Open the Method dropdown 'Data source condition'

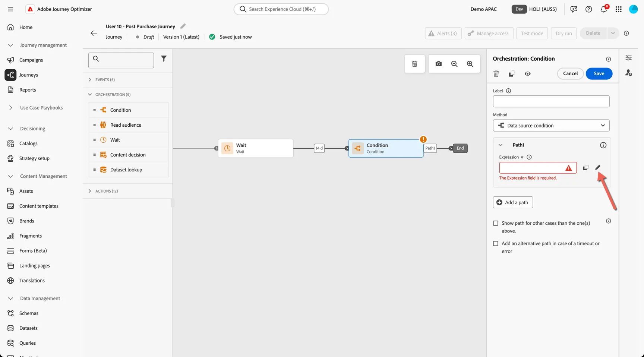coord(551,126)
